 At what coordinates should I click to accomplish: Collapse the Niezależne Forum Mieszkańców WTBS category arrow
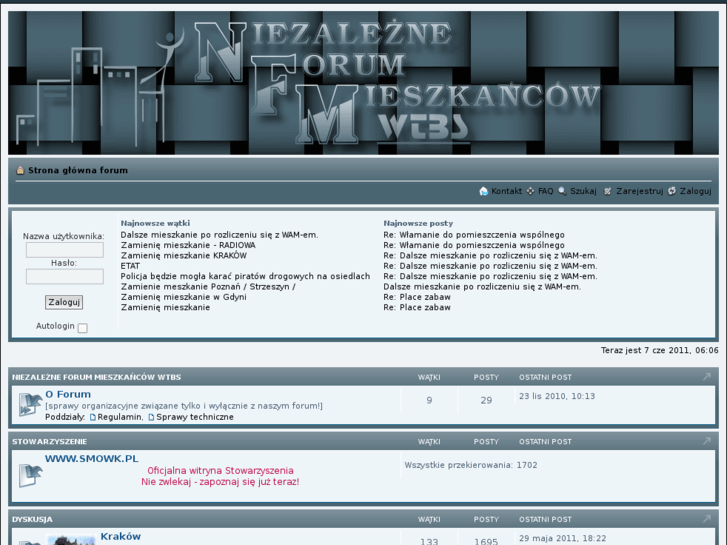click(707, 377)
